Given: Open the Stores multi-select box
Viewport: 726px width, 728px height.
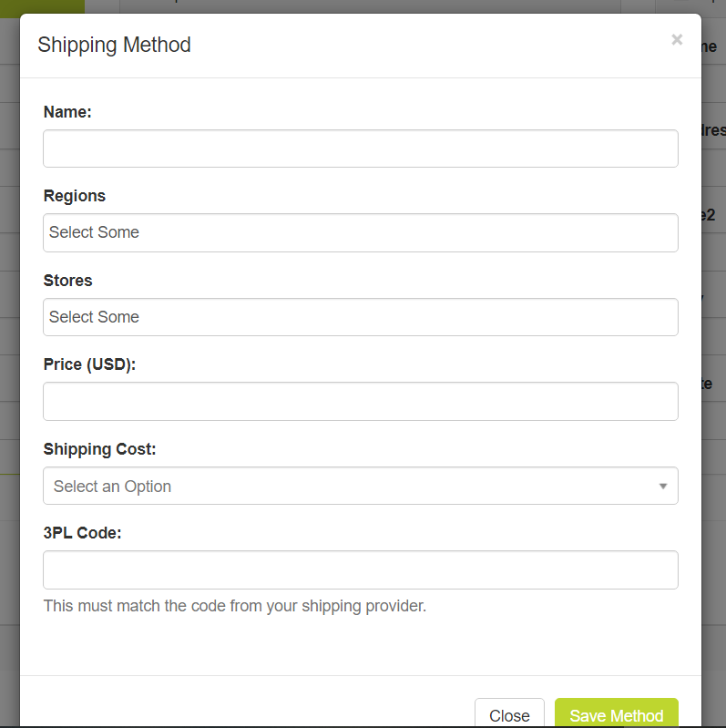Looking at the screenshot, I should (x=360, y=317).
